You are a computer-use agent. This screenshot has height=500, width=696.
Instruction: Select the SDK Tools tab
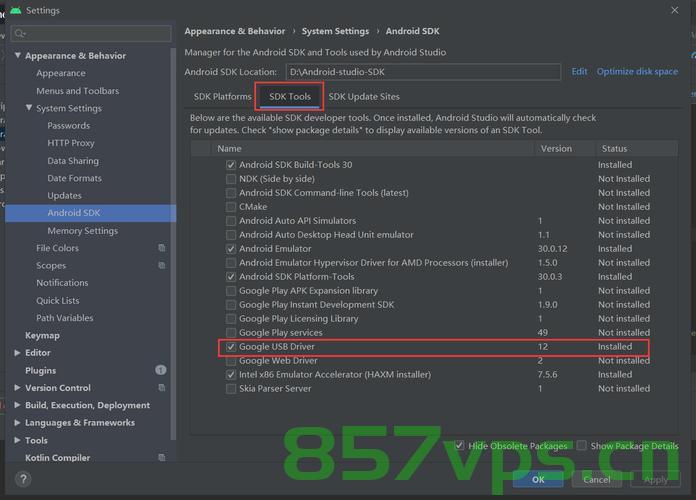click(290, 96)
